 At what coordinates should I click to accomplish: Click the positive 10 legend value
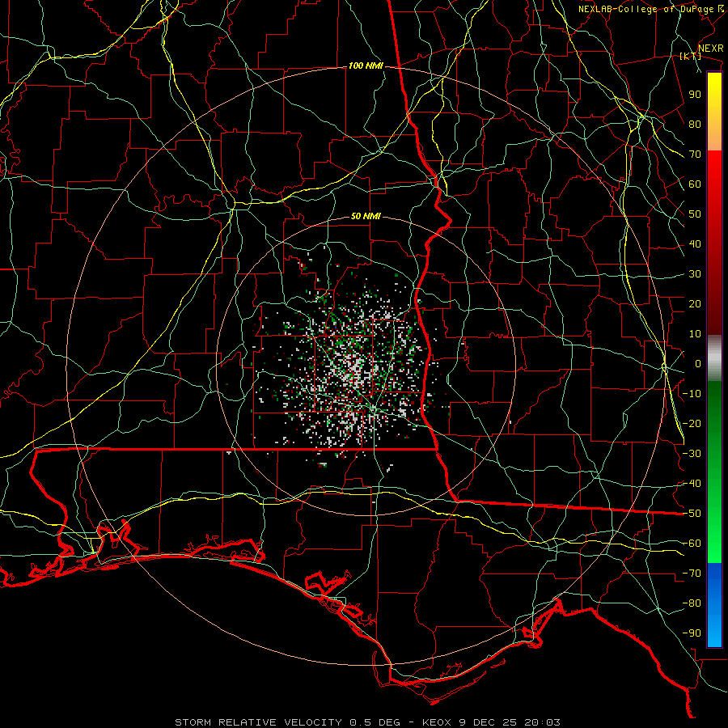coord(695,334)
